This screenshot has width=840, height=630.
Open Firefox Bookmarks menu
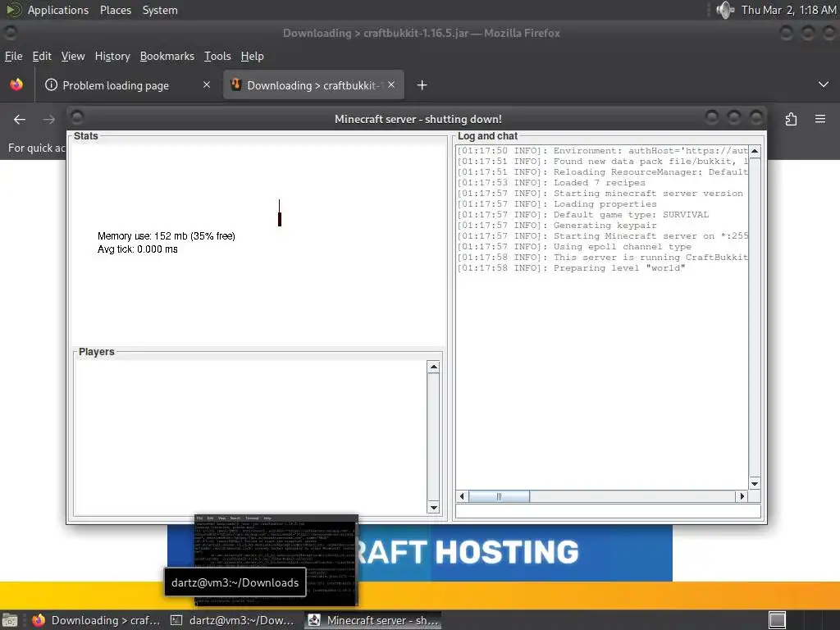(167, 57)
